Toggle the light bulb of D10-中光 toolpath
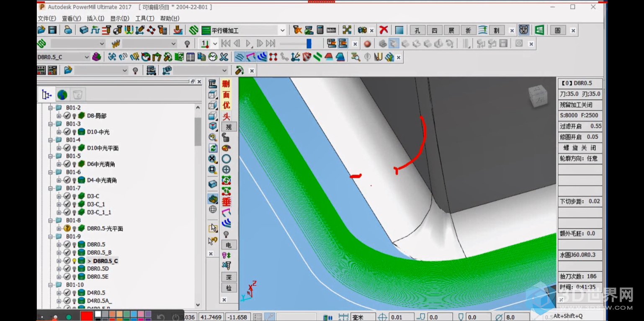This screenshot has width=644, height=321. tap(74, 132)
